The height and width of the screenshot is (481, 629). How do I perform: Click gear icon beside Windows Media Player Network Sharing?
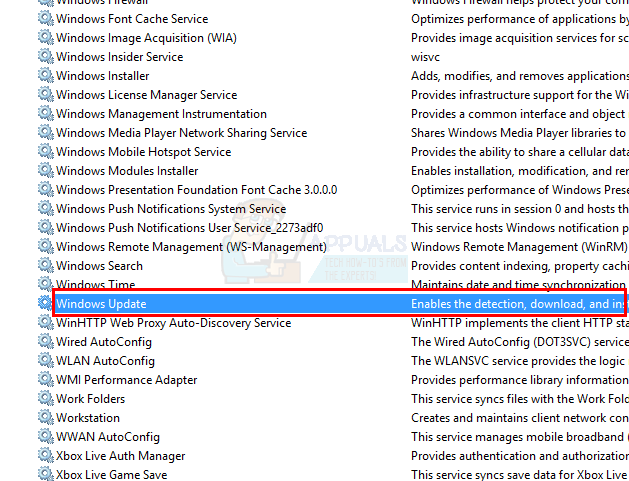(46, 133)
